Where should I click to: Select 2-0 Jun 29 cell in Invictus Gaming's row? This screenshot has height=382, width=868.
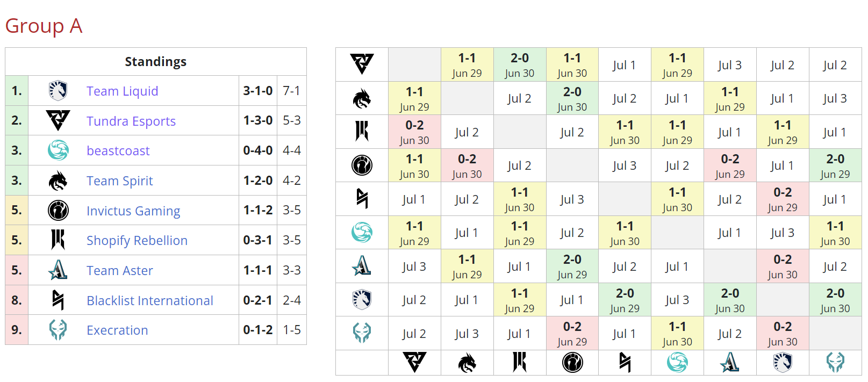pos(835,165)
